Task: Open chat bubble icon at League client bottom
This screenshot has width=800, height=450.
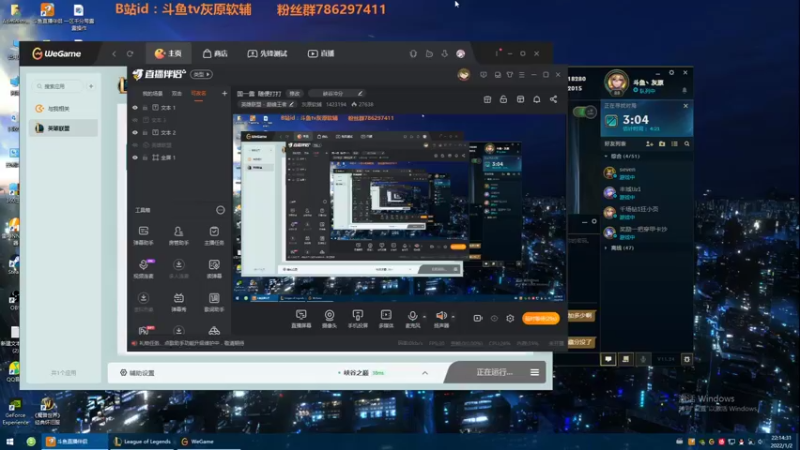Action: [x=608, y=359]
